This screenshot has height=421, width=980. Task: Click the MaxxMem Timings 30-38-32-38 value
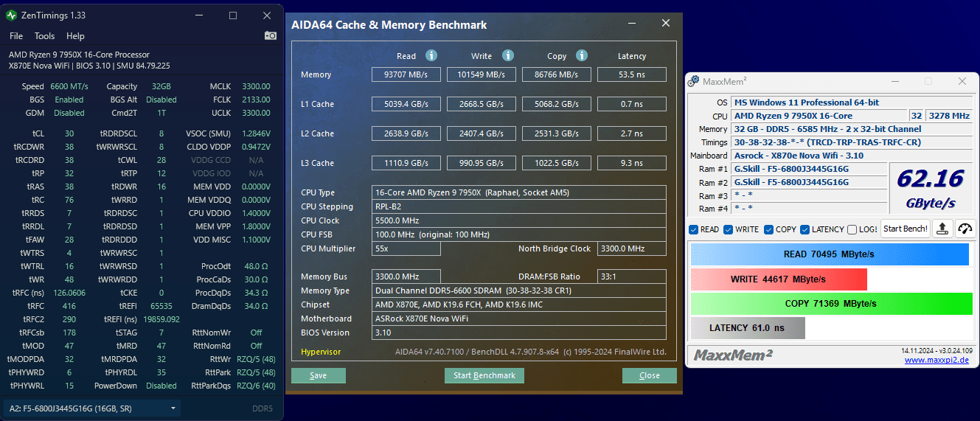point(851,142)
